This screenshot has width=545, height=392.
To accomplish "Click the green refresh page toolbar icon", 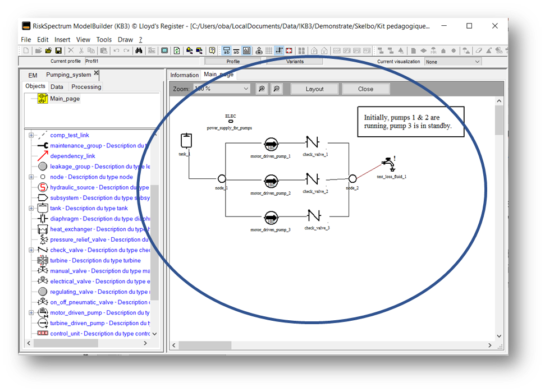I will (177, 50).
